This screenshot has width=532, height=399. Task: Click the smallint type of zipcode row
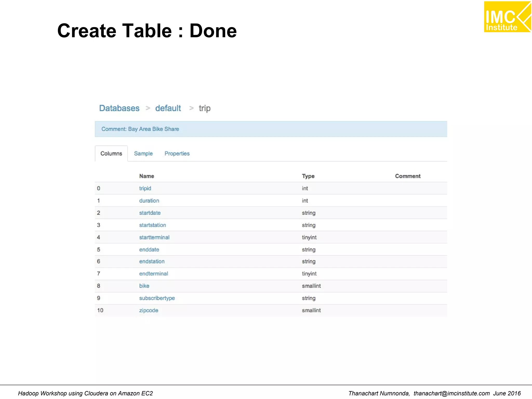pyautogui.click(x=311, y=310)
